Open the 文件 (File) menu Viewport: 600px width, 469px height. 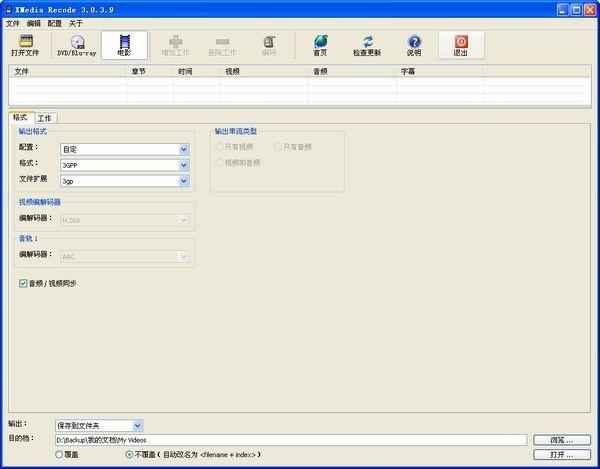(12, 23)
